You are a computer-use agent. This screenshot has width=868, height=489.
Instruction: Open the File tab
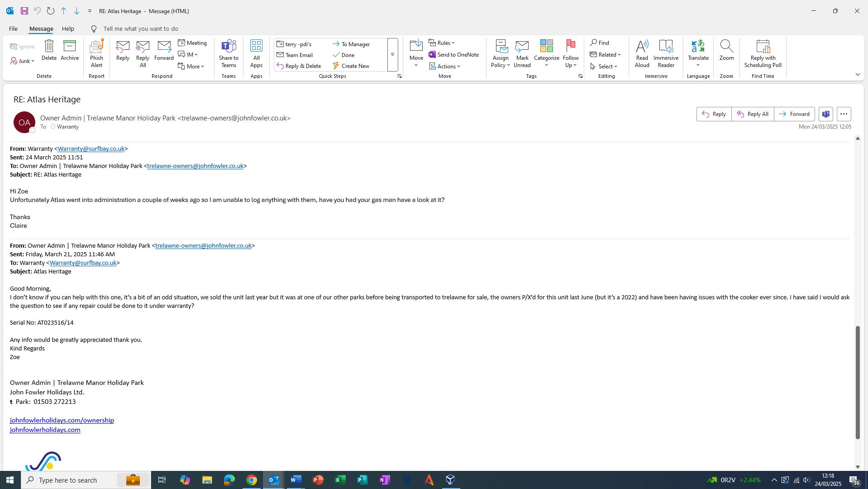(13, 29)
